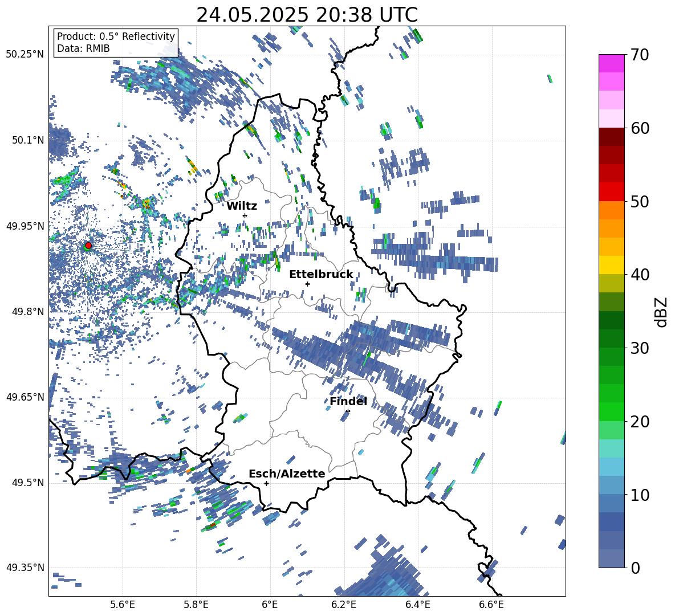Click the colorbar 40 tick value
Viewport: 675px width, 616px height.
click(x=640, y=275)
